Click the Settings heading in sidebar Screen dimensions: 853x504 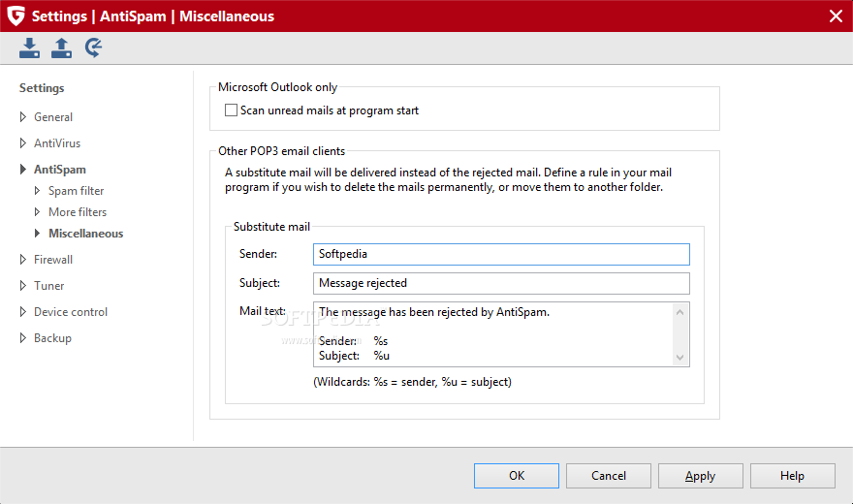click(42, 88)
